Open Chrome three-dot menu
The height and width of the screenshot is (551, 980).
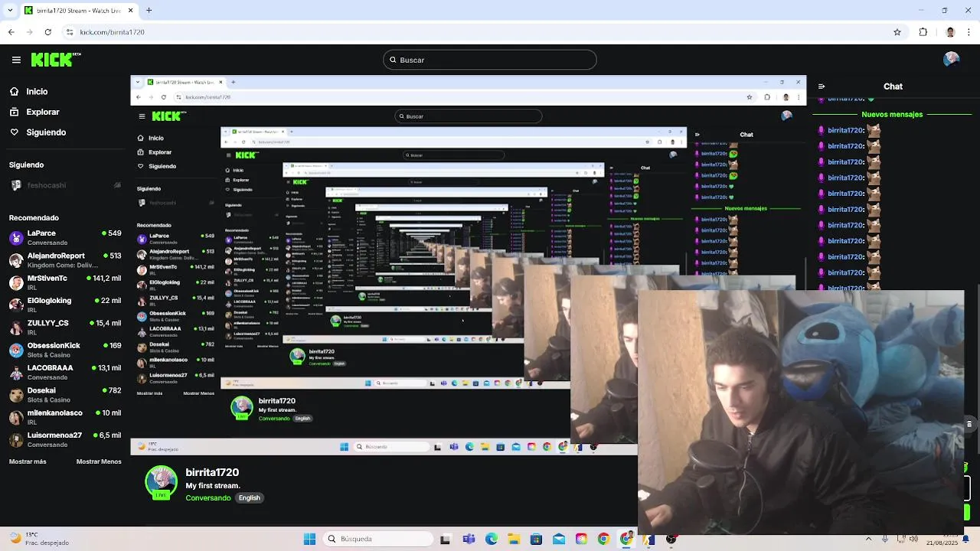click(969, 32)
